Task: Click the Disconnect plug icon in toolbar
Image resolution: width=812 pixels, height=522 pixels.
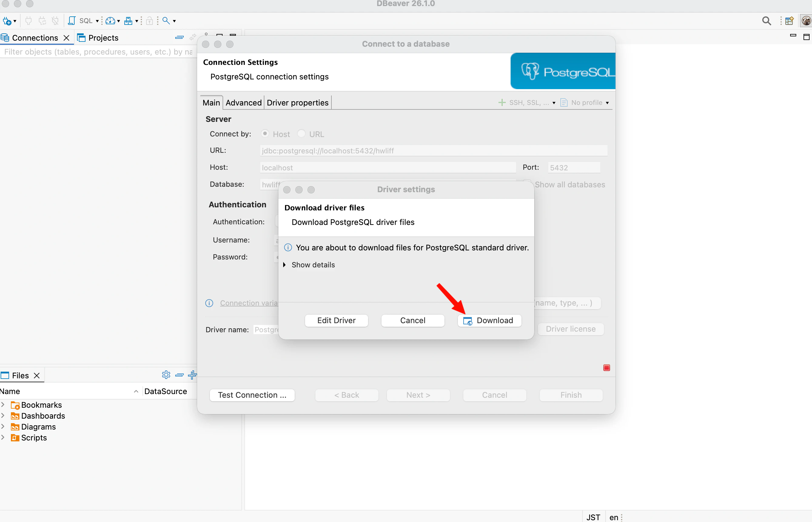Action: pos(55,21)
